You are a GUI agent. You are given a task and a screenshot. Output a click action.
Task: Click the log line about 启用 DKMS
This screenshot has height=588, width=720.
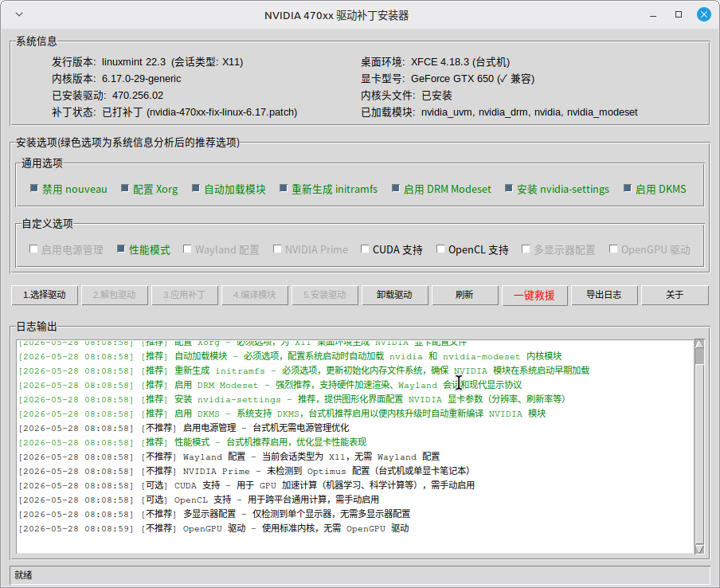(x=282, y=414)
